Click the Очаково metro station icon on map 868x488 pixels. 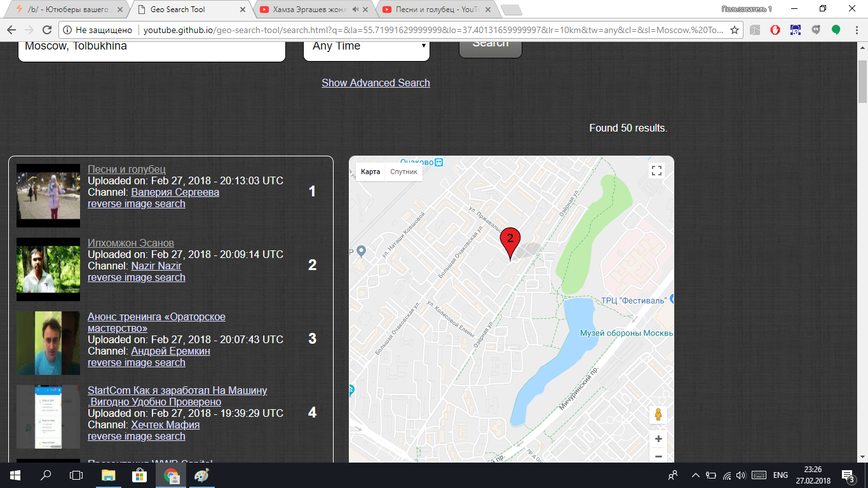tap(438, 162)
